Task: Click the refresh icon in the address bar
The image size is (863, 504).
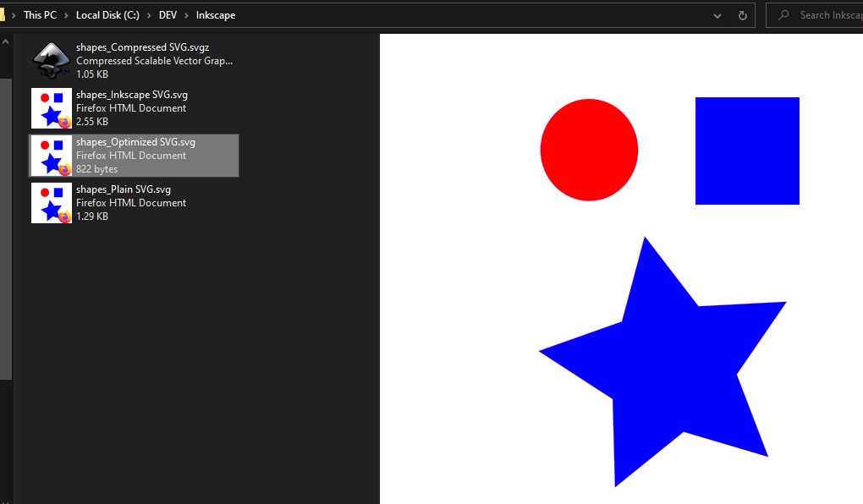Action: click(742, 14)
